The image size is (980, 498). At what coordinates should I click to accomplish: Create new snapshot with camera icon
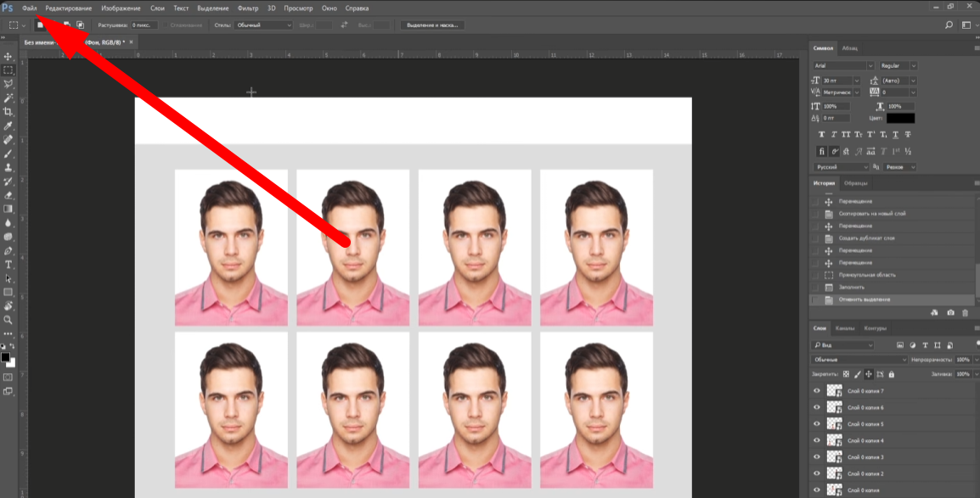pos(950,313)
